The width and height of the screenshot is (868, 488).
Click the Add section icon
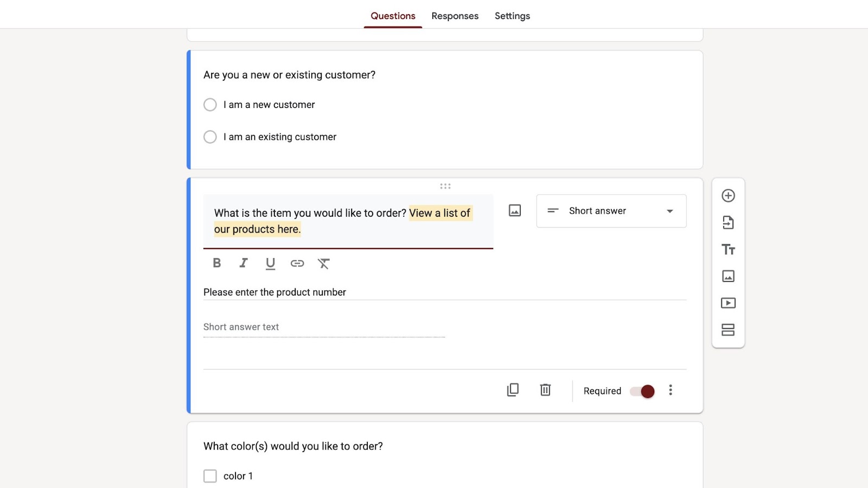coord(728,330)
